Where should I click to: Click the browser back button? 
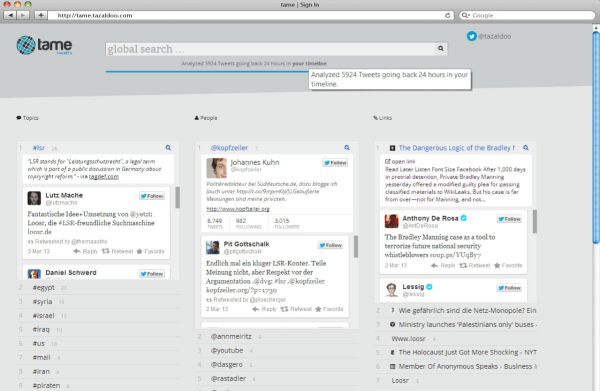pyautogui.click(x=10, y=15)
